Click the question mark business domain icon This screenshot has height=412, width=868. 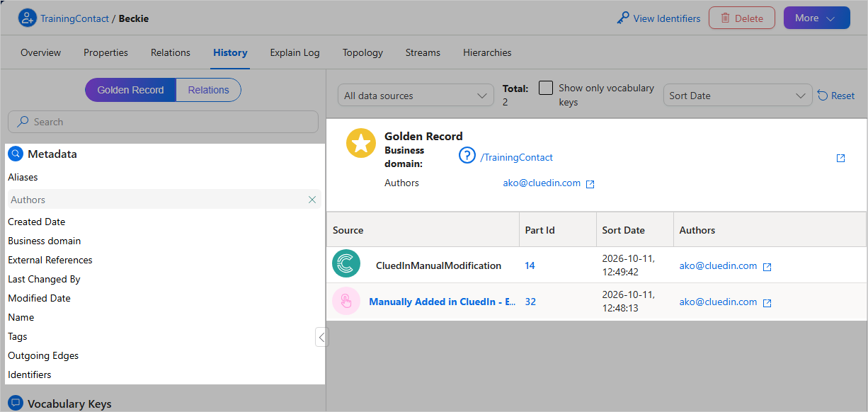467,155
